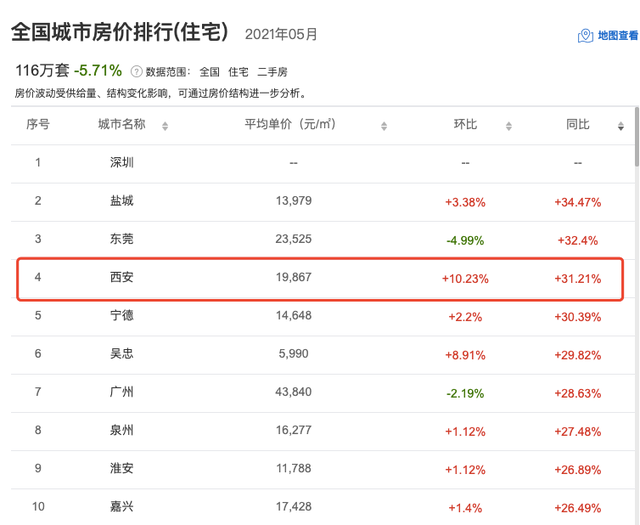This screenshot has width=640, height=525.
Task: Open the 广州 city name
Action: point(122,392)
